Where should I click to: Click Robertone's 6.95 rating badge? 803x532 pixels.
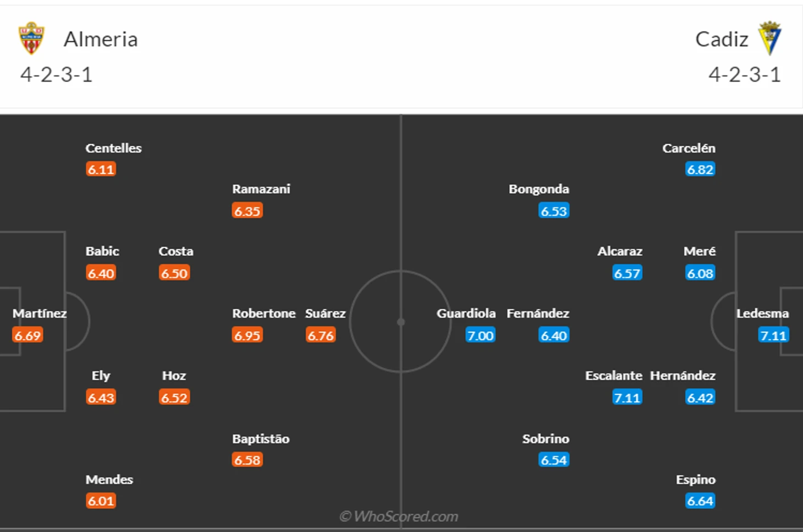click(247, 335)
